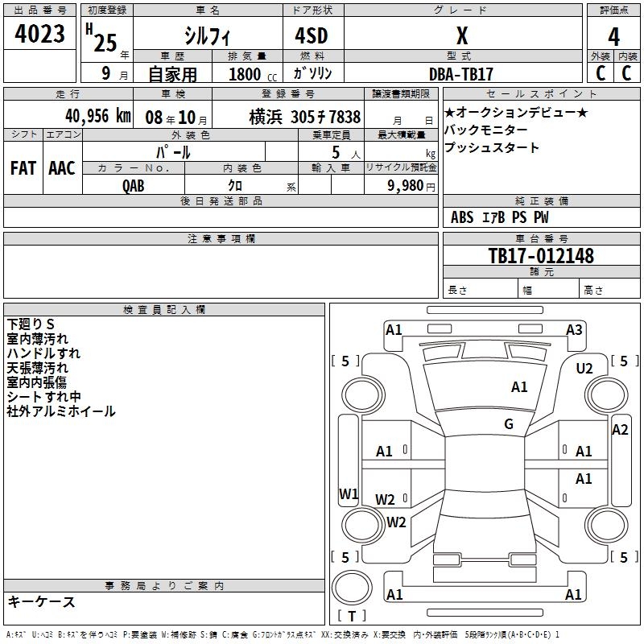Screen dimensions: 644x644
Task: Click the 幅 dimension field
Action: tap(548, 288)
